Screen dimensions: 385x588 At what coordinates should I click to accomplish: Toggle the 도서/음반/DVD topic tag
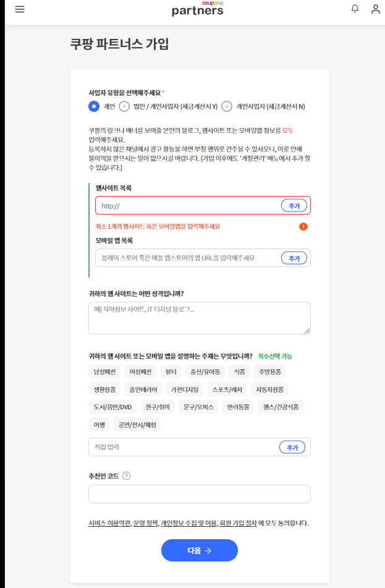pos(112,407)
